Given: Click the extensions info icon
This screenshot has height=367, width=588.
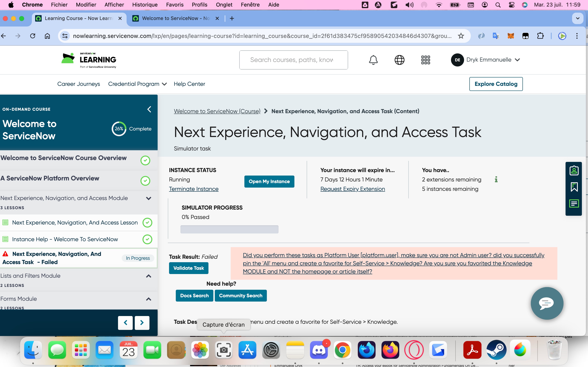Looking at the screenshot, I should [496, 179].
